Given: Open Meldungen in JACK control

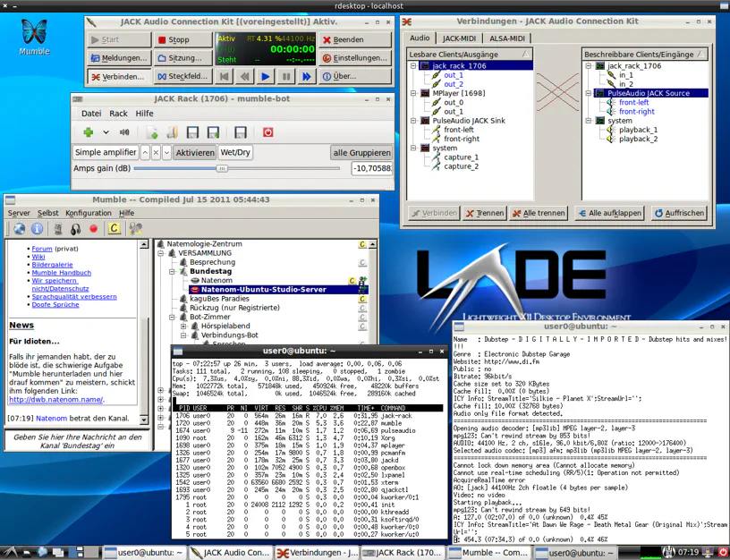Looking at the screenshot, I should 119,58.
